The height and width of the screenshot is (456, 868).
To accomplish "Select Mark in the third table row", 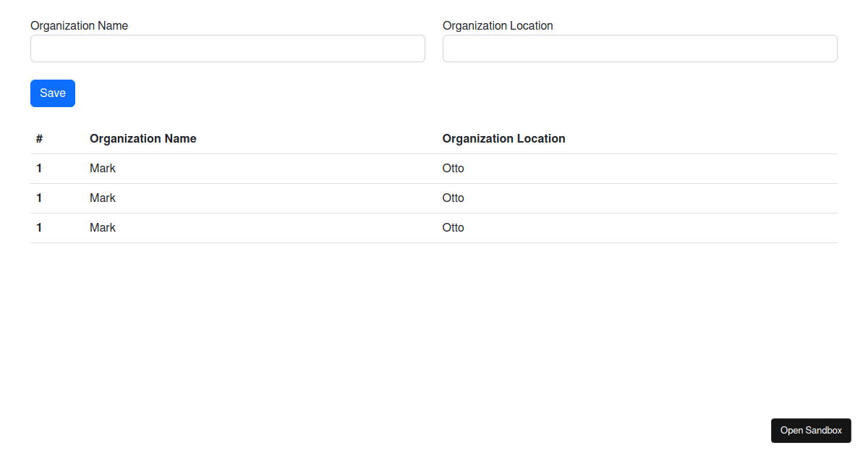I will click(102, 227).
